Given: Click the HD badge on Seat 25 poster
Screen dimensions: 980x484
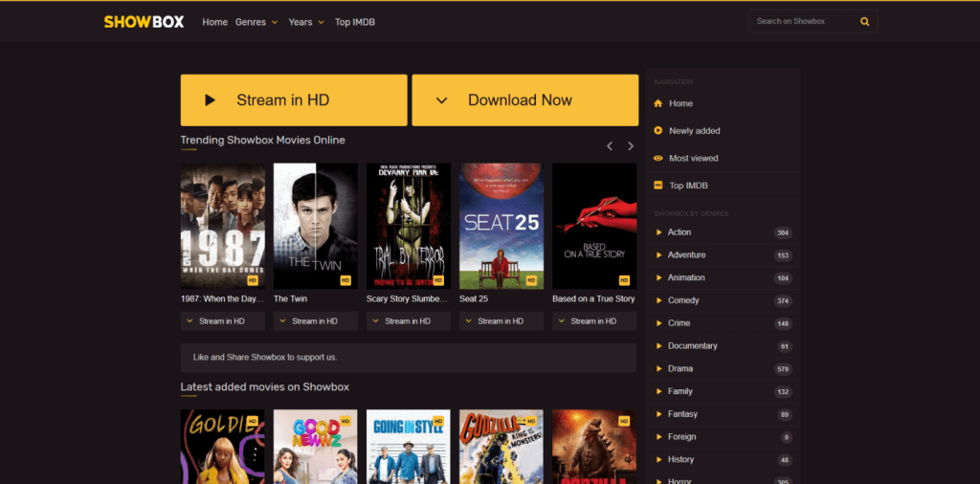Looking at the screenshot, I should tap(531, 280).
